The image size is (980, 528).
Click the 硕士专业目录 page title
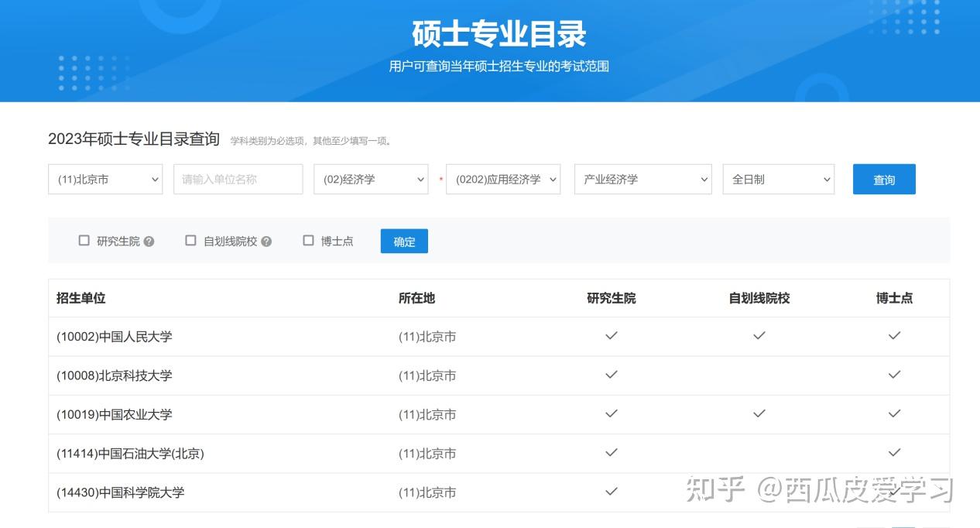pyautogui.click(x=499, y=33)
